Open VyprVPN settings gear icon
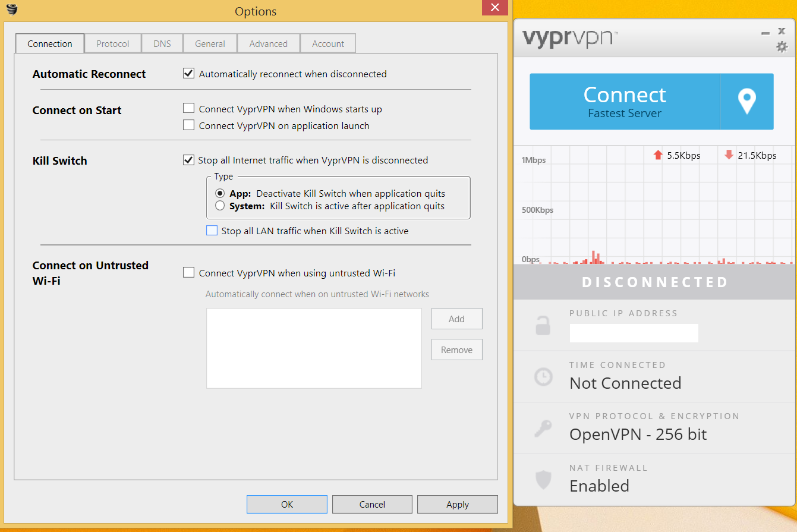This screenshot has height=532, width=797. pyautogui.click(x=782, y=46)
